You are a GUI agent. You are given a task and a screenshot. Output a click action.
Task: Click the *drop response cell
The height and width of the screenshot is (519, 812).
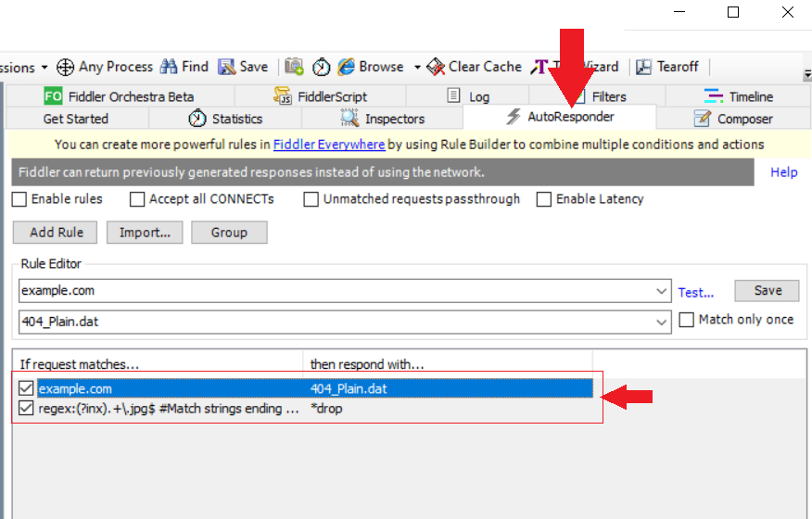click(326, 409)
